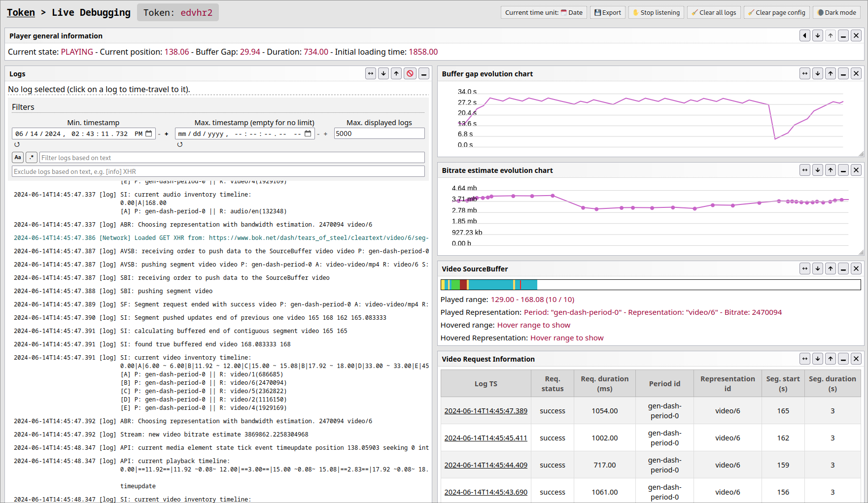The height and width of the screenshot is (503, 868).
Task: Toggle width of Buffer gap evolution chart panel
Action: (805, 74)
